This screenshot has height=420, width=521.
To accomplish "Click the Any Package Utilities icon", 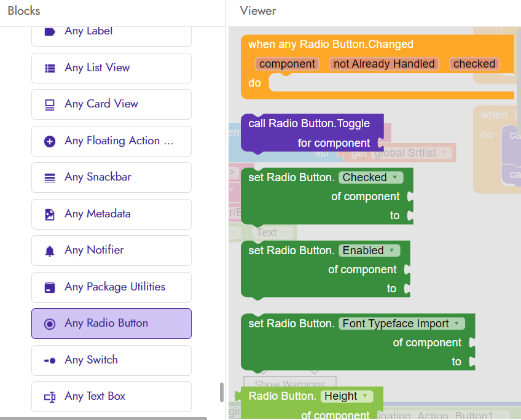I will pos(50,287).
